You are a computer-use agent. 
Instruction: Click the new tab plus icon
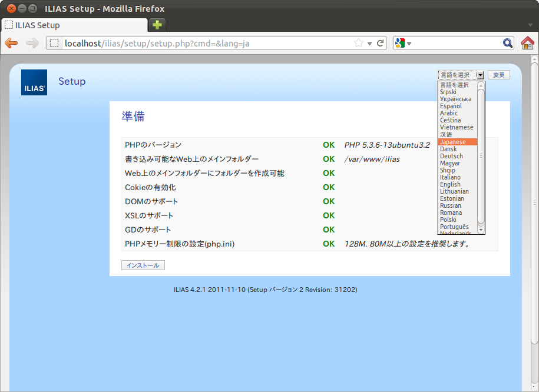tap(157, 25)
